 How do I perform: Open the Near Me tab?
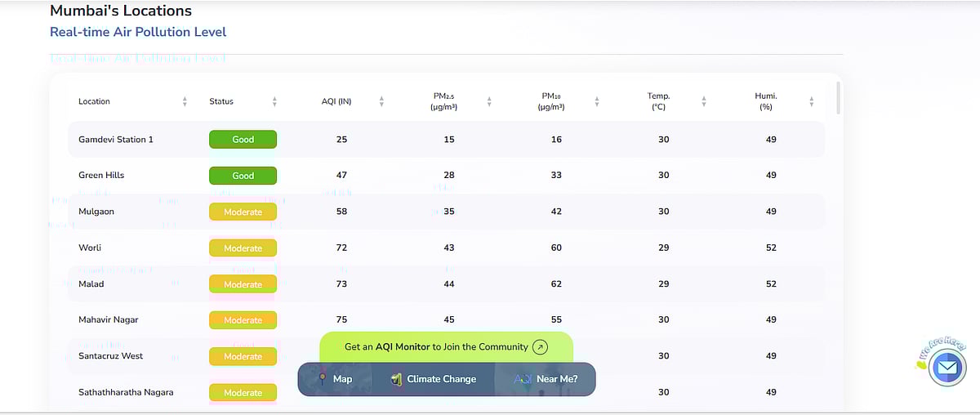tap(556, 379)
